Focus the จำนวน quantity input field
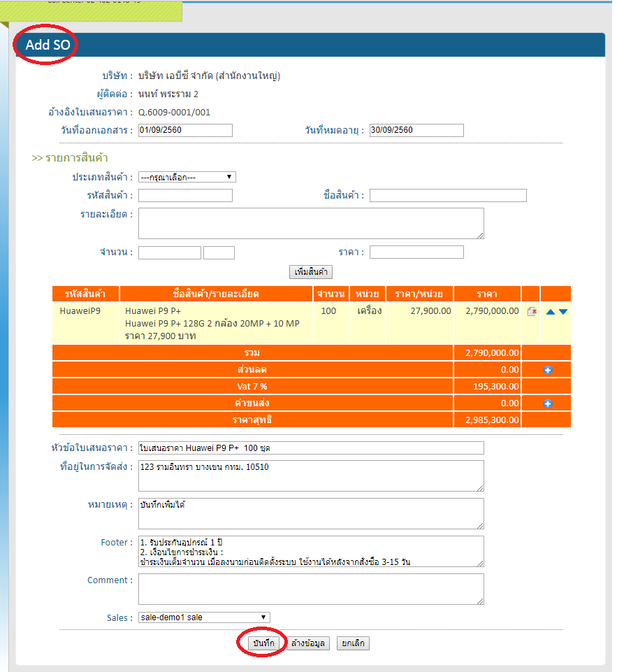617x672 pixels. [x=170, y=252]
